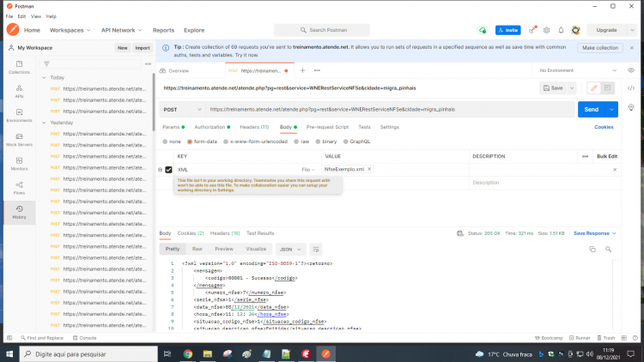This screenshot has width=644, height=362.
Task: Copy the response body with the copy icon
Action: pyautogui.click(x=592, y=249)
